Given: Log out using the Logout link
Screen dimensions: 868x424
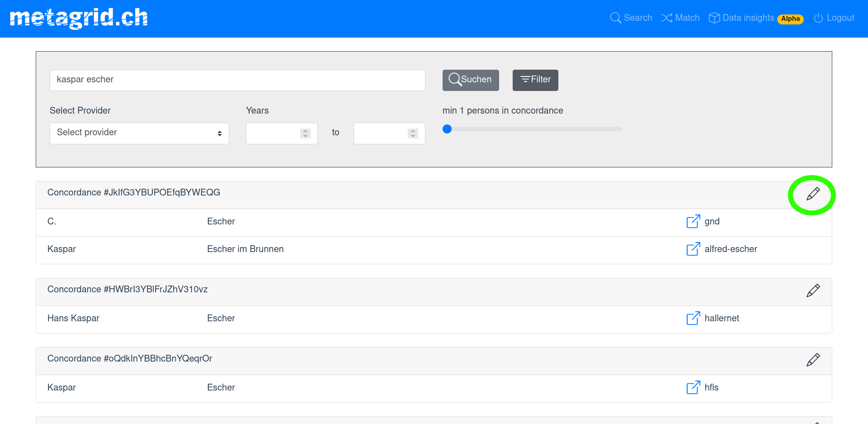Looking at the screenshot, I should (x=834, y=18).
